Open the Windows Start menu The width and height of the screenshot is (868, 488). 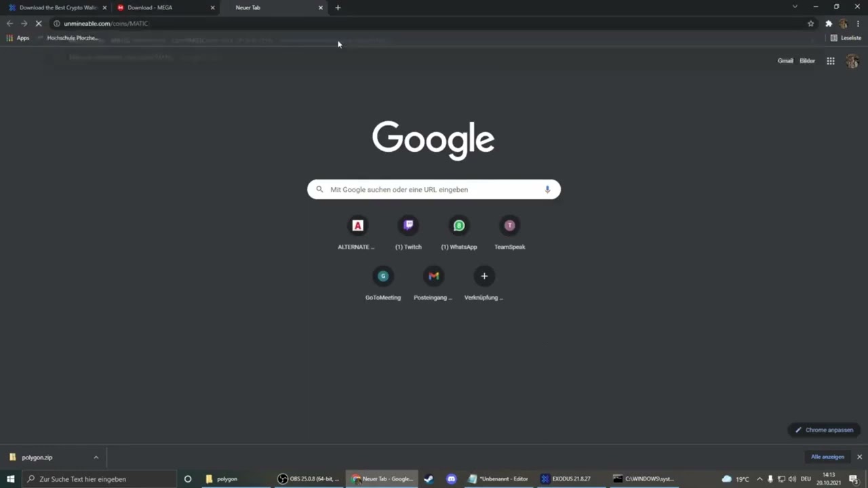[x=10, y=479]
